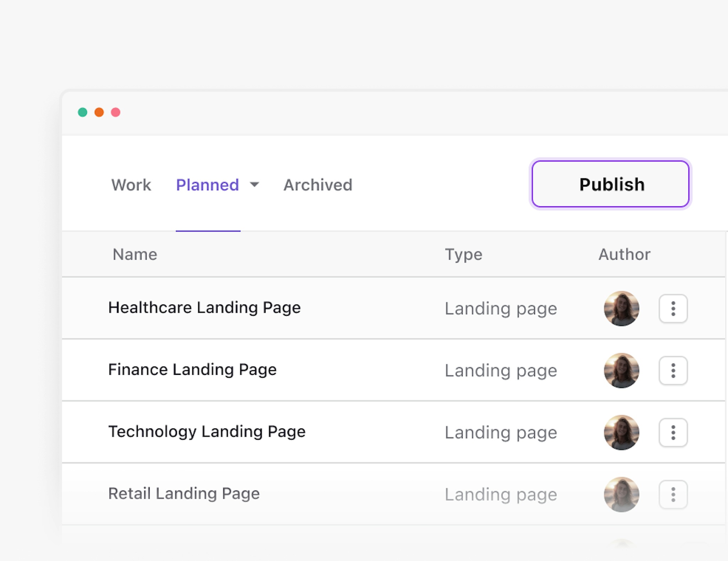Open the Healthcare Landing Page item
This screenshot has height=561, width=728.
(204, 308)
